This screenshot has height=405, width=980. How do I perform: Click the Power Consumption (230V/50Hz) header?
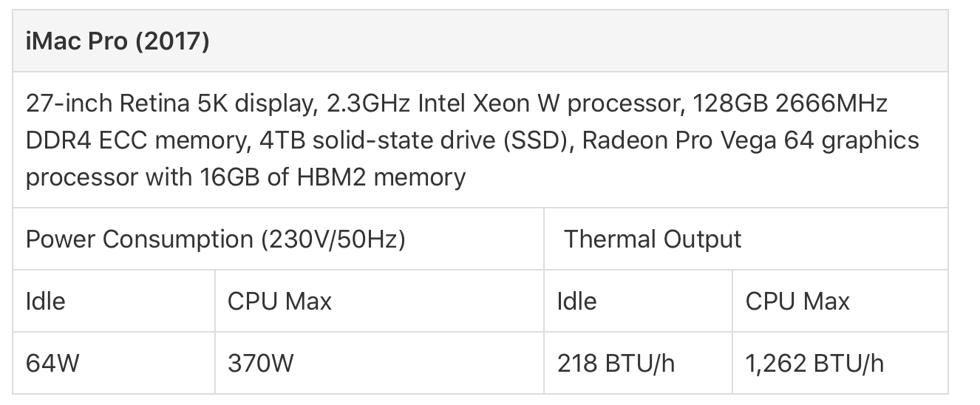215,239
